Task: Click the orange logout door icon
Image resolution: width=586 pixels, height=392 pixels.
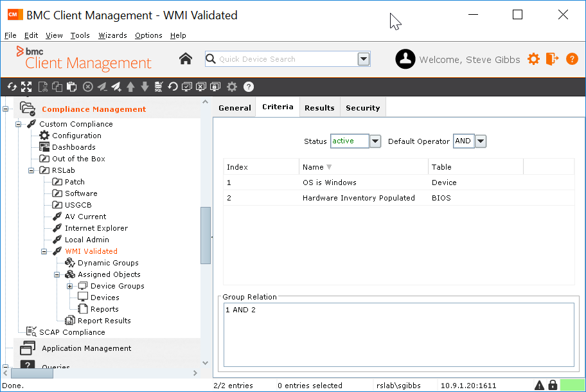Action: click(x=552, y=59)
